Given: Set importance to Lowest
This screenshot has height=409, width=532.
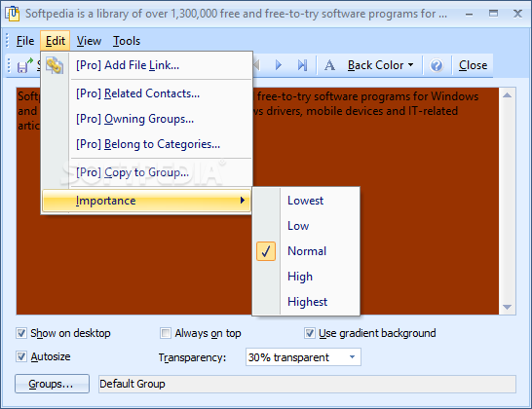Looking at the screenshot, I should tap(306, 201).
